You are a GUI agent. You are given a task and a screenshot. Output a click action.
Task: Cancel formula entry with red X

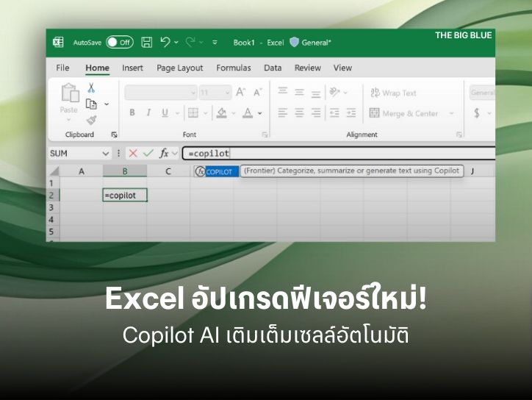coord(133,154)
